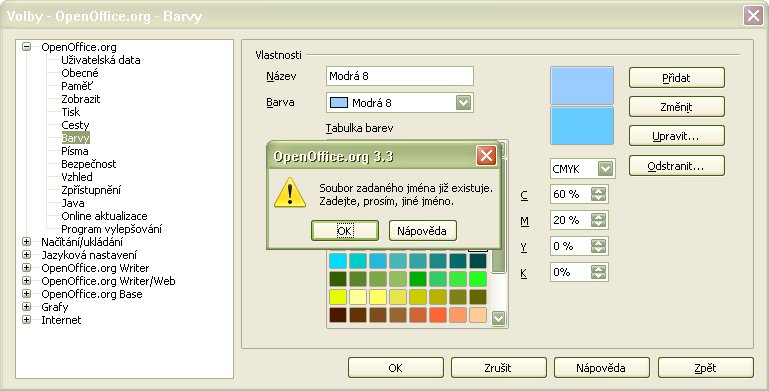Click the Přidat button

pyautogui.click(x=677, y=78)
